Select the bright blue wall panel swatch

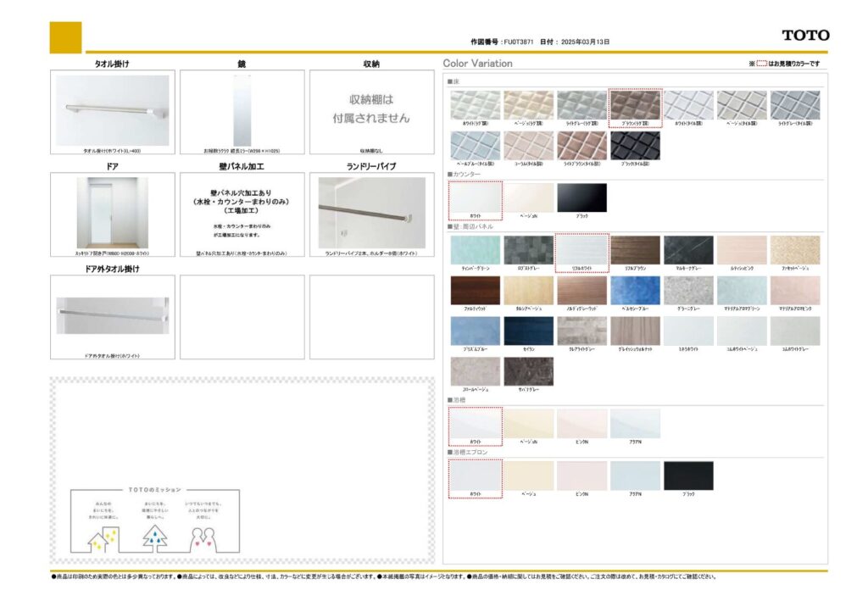635,290
